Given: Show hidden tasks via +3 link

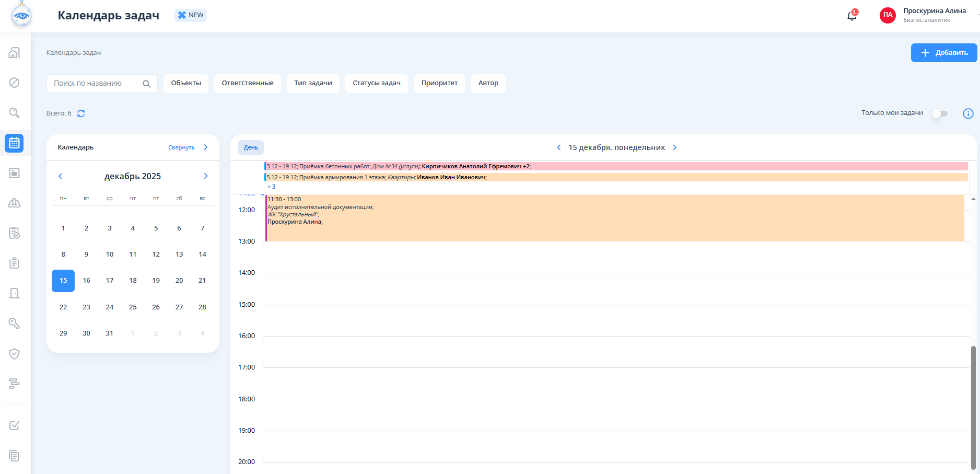Looking at the screenshot, I should tap(271, 187).
